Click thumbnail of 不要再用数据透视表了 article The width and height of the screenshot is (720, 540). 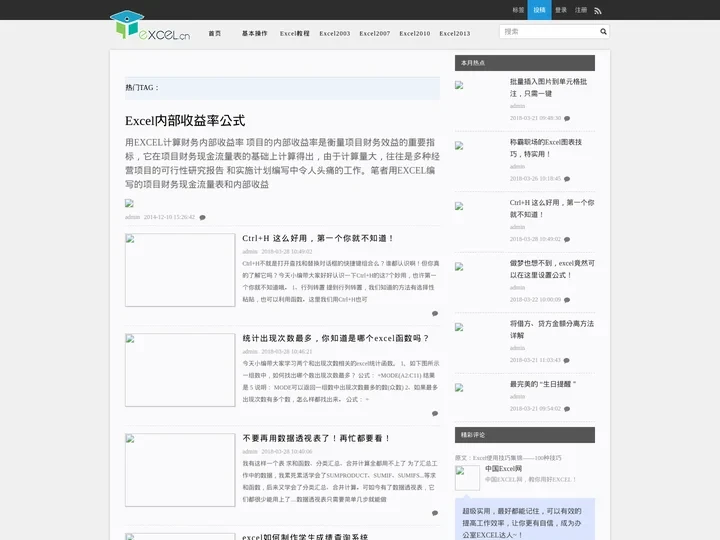point(180,470)
